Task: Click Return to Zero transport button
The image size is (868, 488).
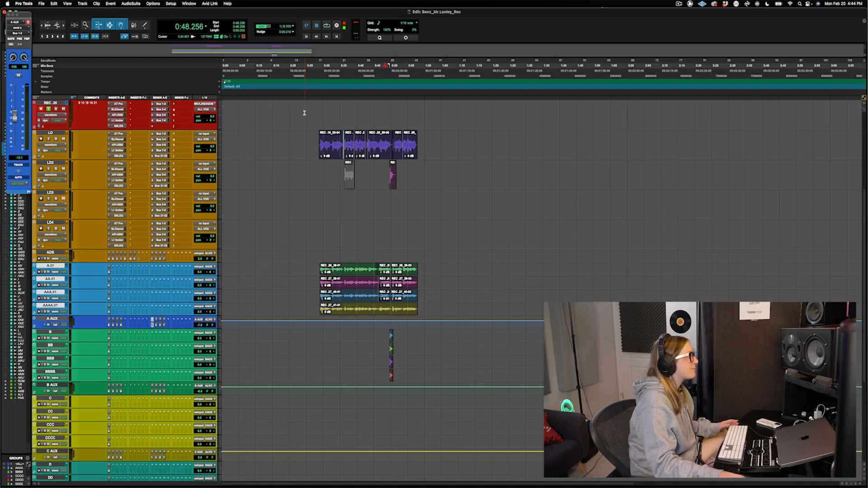Action: tap(307, 36)
